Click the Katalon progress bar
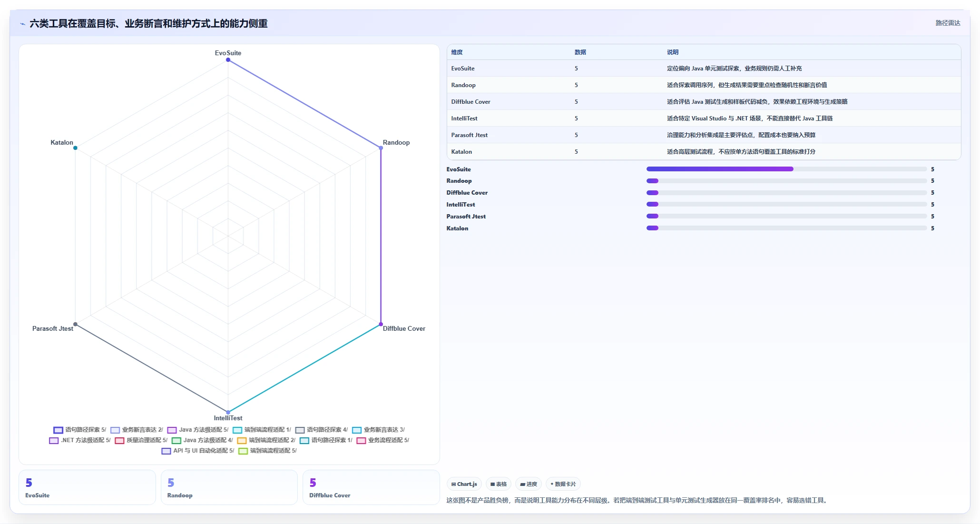 pos(786,228)
